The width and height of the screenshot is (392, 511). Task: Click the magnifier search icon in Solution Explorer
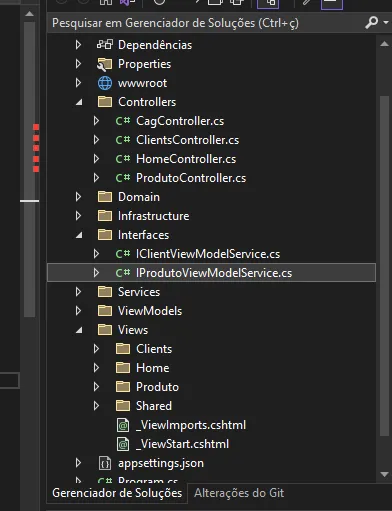pos(371,22)
